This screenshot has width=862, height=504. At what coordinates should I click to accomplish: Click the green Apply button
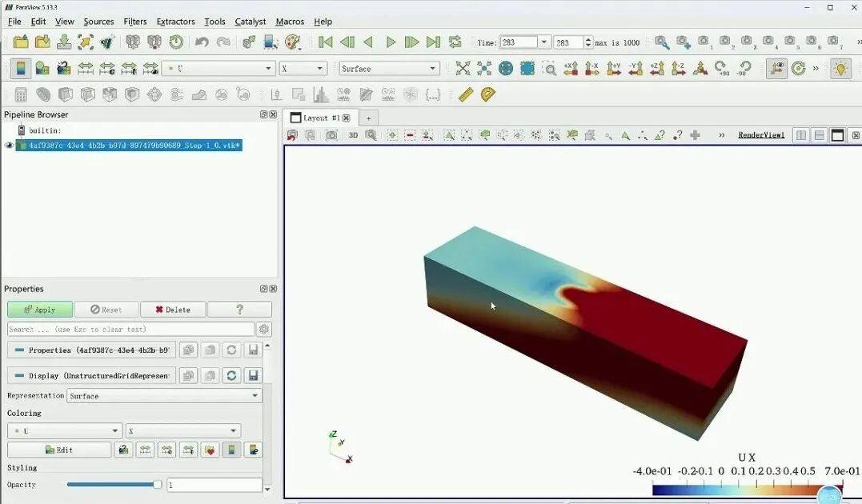click(x=40, y=310)
